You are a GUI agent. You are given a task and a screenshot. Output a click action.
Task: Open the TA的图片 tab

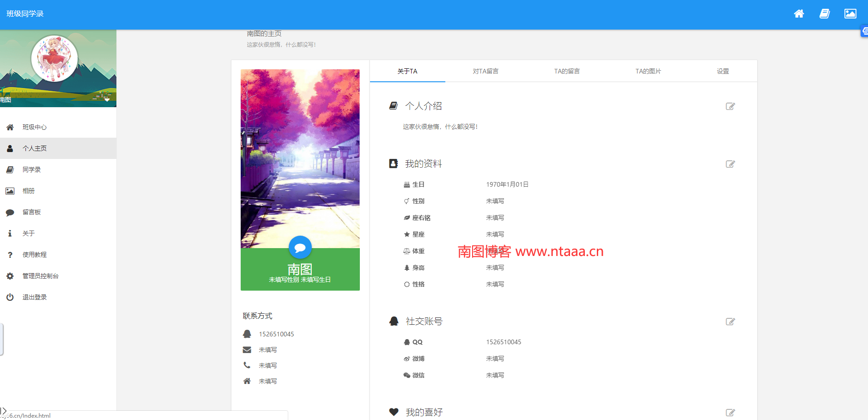(648, 71)
